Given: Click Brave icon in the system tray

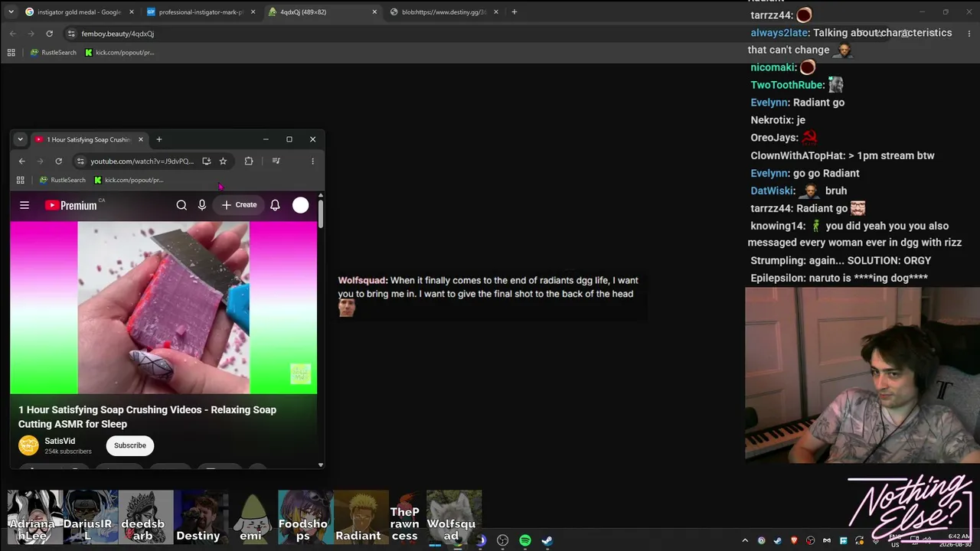Looking at the screenshot, I should [x=794, y=540].
